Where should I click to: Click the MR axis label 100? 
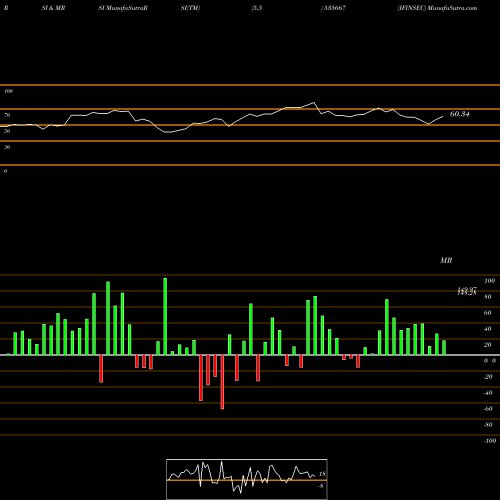click(489, 281)
